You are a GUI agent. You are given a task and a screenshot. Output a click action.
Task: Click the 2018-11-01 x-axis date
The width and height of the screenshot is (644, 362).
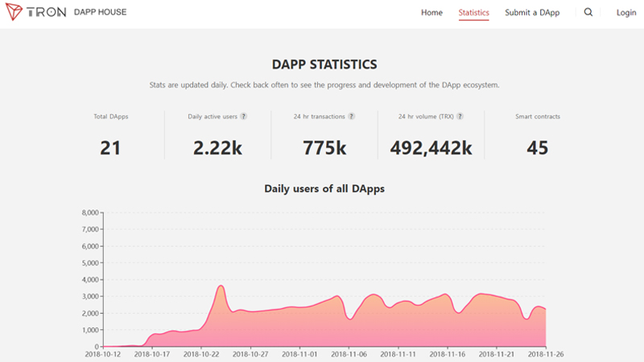tap(299, 354)
